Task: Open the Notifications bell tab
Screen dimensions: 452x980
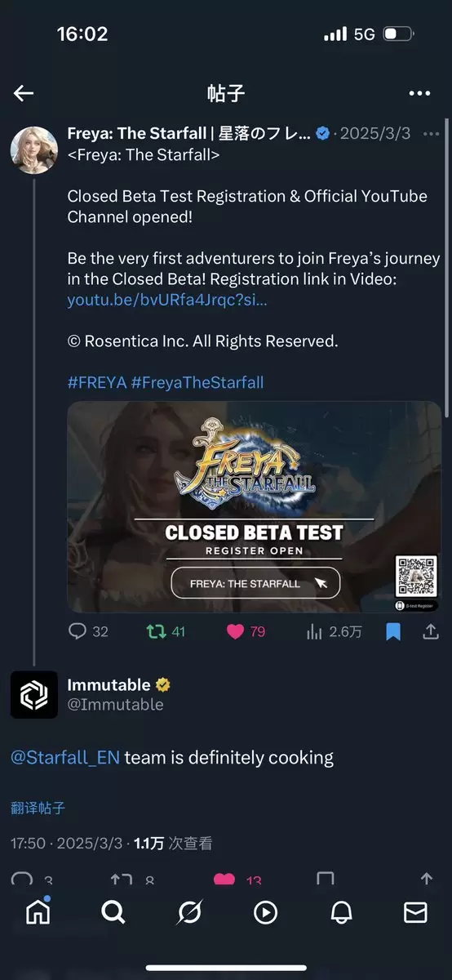Action: point(340,912)
